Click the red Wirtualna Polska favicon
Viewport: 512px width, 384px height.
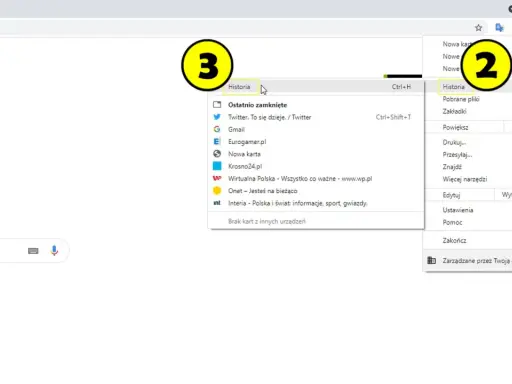pyautogui.click(x=217, y=178)
